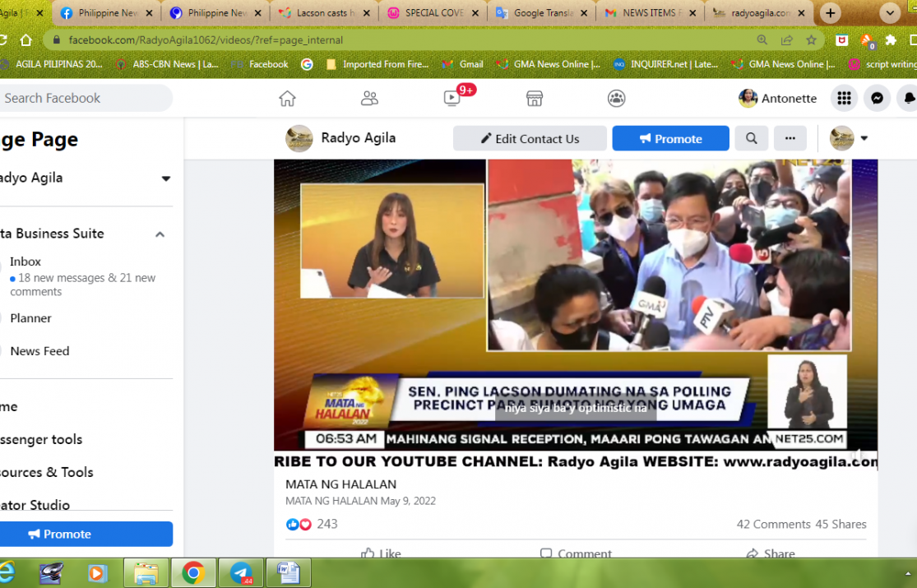Screen dimensions: 917x588
Task: Click the Edit Contact Us button
Action: click(x=530, y=138)
